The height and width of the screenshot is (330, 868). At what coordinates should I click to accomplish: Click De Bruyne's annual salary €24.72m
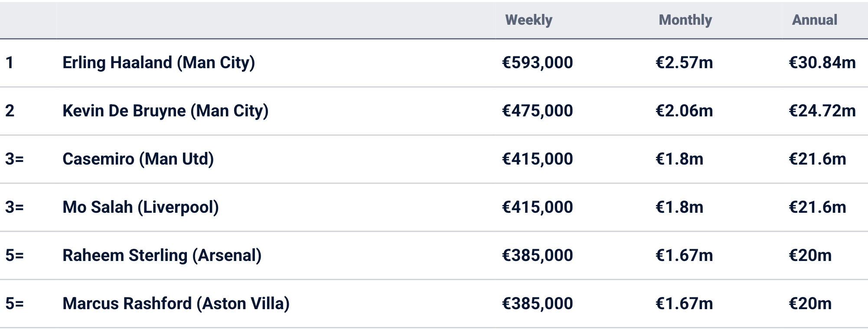pyautogui.click(x=822, y=111)
